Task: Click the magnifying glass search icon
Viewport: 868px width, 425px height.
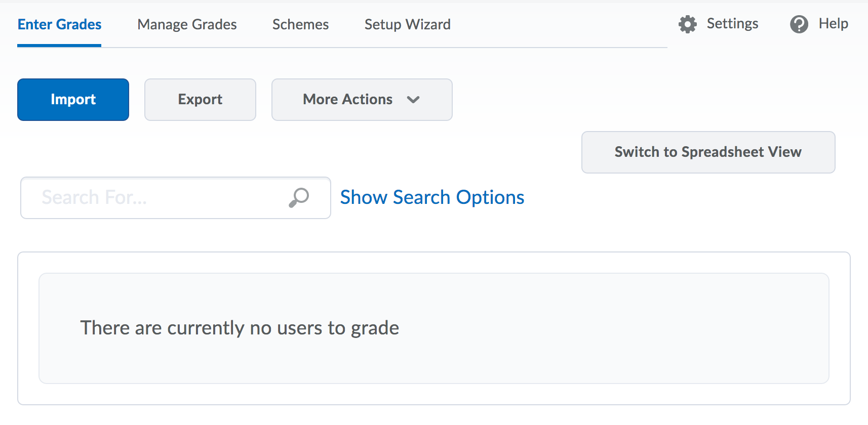Action: (299, 197)
